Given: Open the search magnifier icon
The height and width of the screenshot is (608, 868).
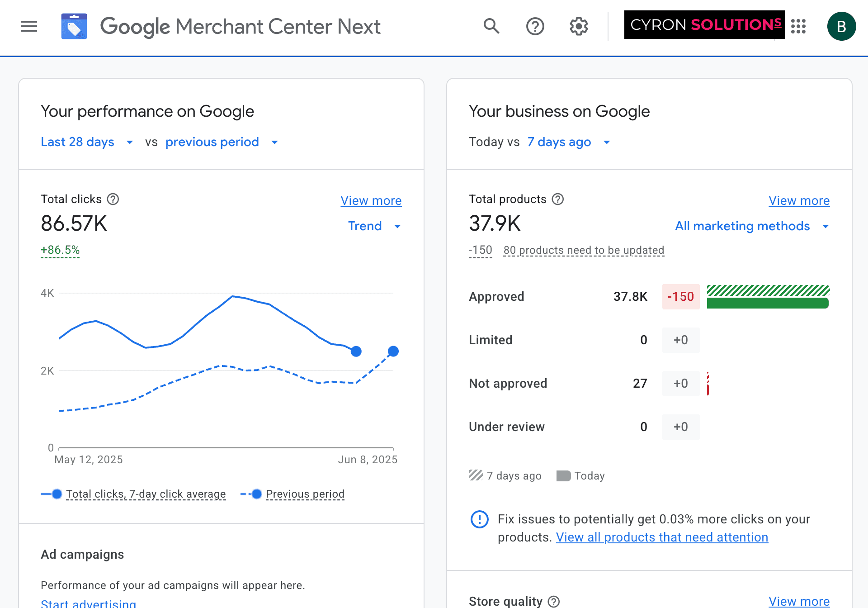Looking at the screenshot, I should tap(491, 26).
